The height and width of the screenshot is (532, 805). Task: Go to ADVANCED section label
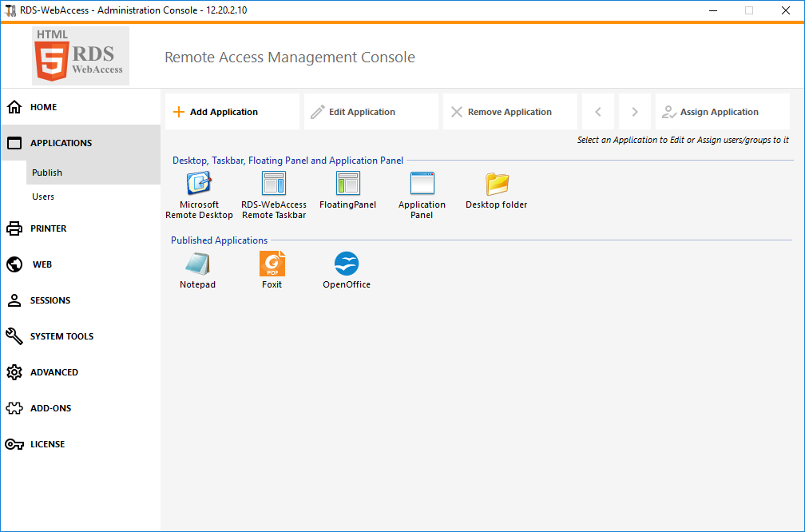(x=54, y=372)
